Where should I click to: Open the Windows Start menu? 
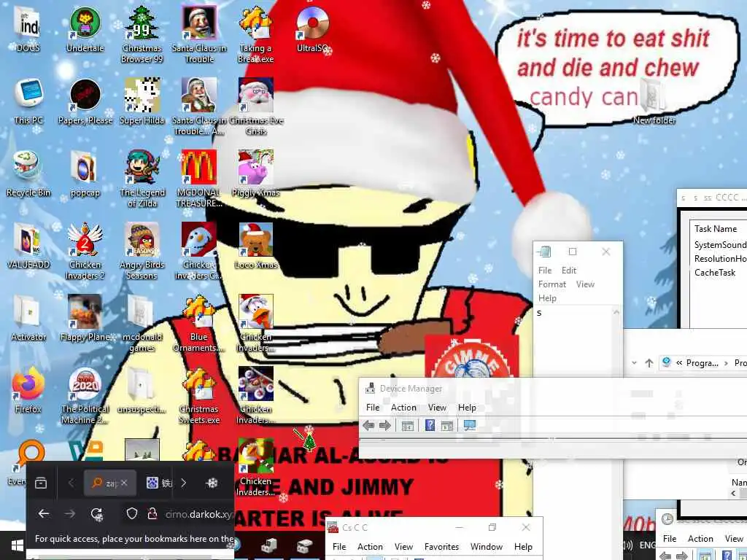[x=18, y=545]
